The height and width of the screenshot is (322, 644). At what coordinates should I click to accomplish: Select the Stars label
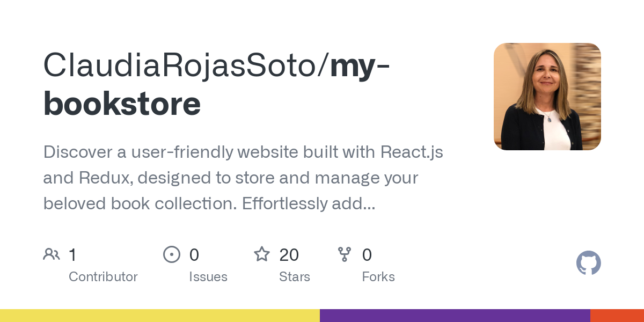295,277
